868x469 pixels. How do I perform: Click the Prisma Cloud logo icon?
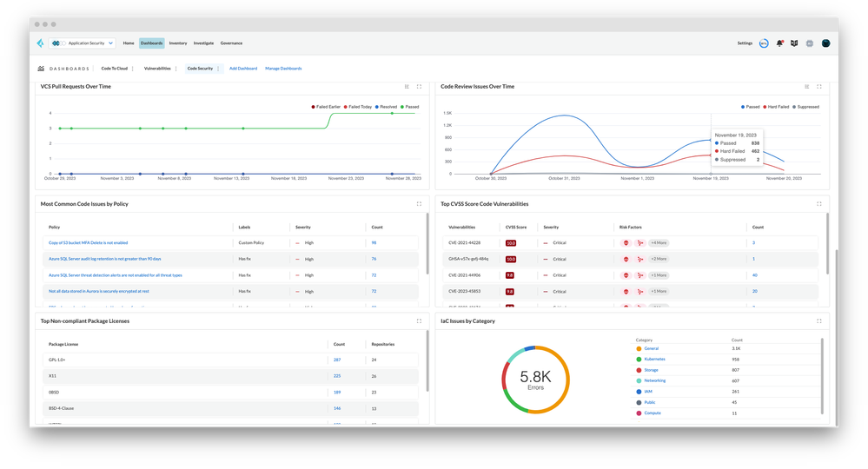click(40, 43)
